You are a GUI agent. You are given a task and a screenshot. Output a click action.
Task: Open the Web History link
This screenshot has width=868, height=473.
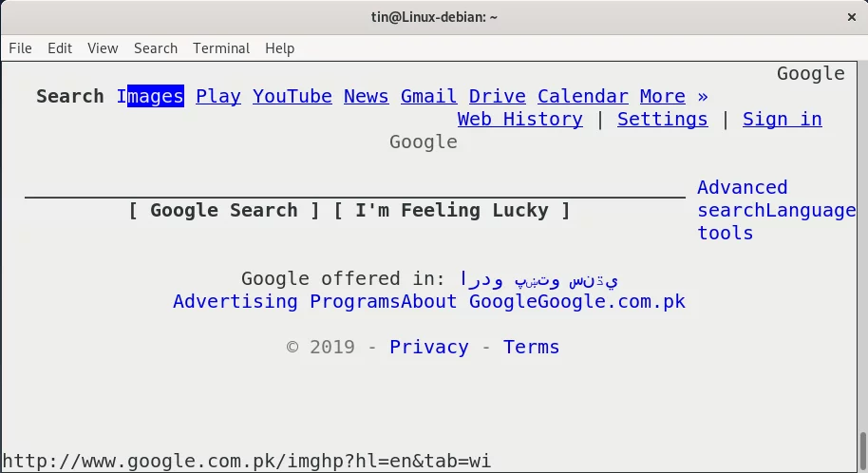click(519, 119)
